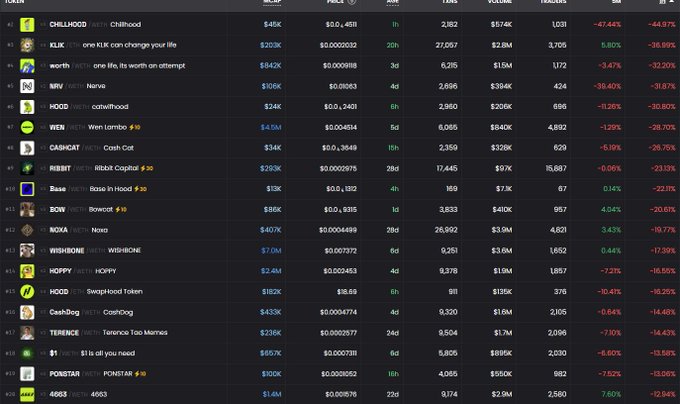680x404 pixels.
Task: Click the 7.60% change for 4663
Action: coord(611,394)
